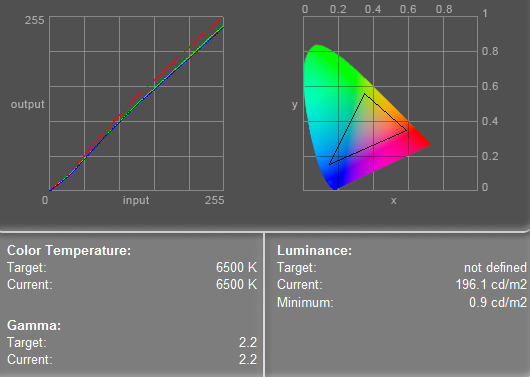The height and width of the screenshot is (377, 530).
Task: Select the green vertex of gamut triangle
Action: tap(364, 94)
